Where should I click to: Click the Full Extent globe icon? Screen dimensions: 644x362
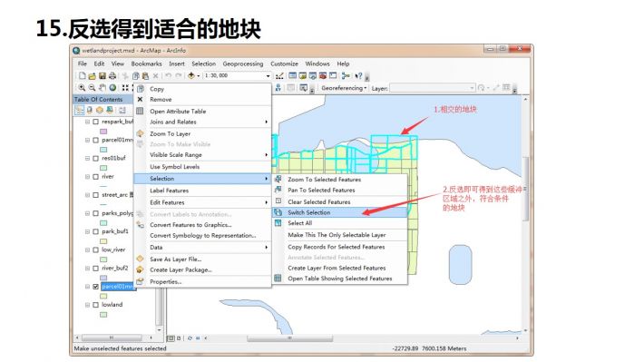112,87
